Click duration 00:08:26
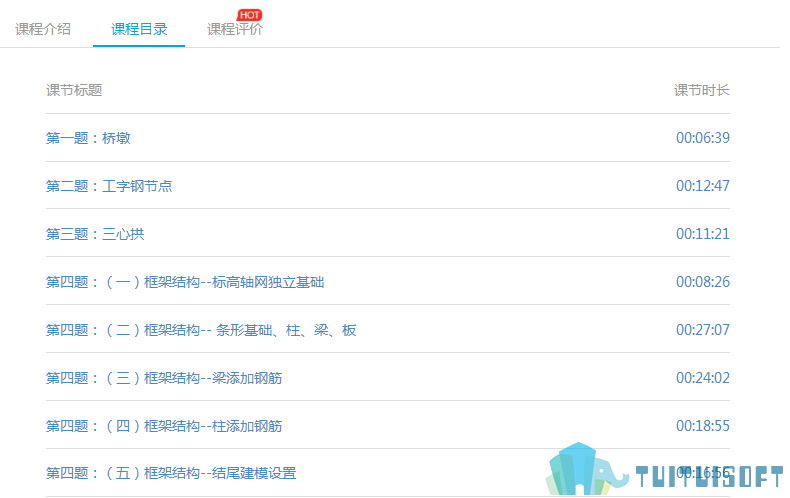Image resolution: width=790 pixels, height=498 pixels. click(703, 281)
